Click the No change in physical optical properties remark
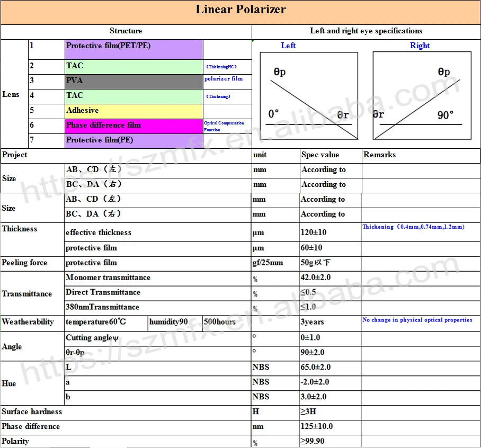The height and width of the screenshot is (448, 481). point(417,320)
